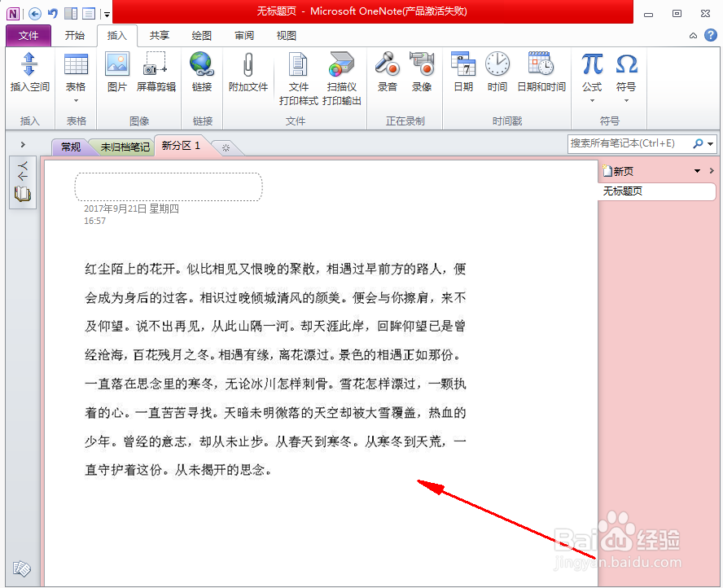The image size is (723, 588).
Task: Insert Date and Time stamp
Action: 541,64
